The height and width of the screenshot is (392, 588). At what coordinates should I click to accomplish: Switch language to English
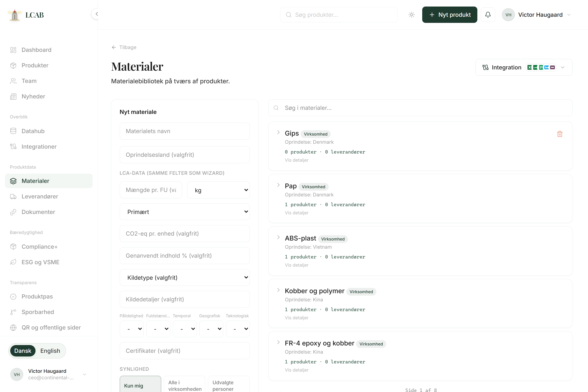tap(50, 351)
